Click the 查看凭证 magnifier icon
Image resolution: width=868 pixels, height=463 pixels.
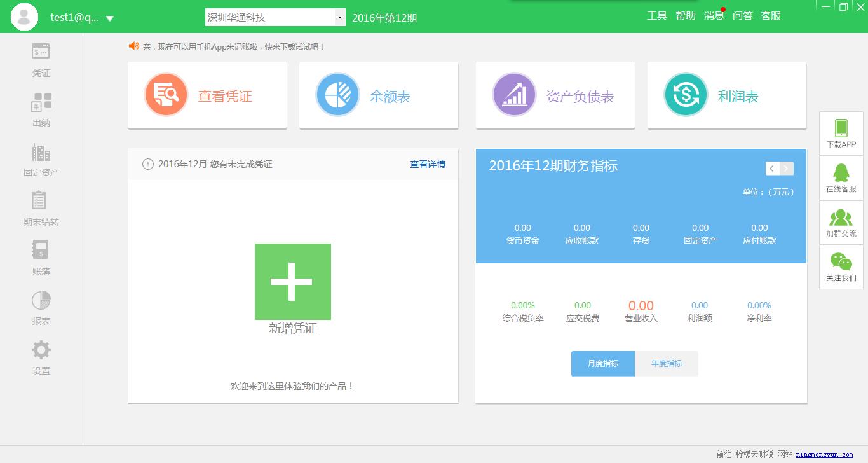166,95
